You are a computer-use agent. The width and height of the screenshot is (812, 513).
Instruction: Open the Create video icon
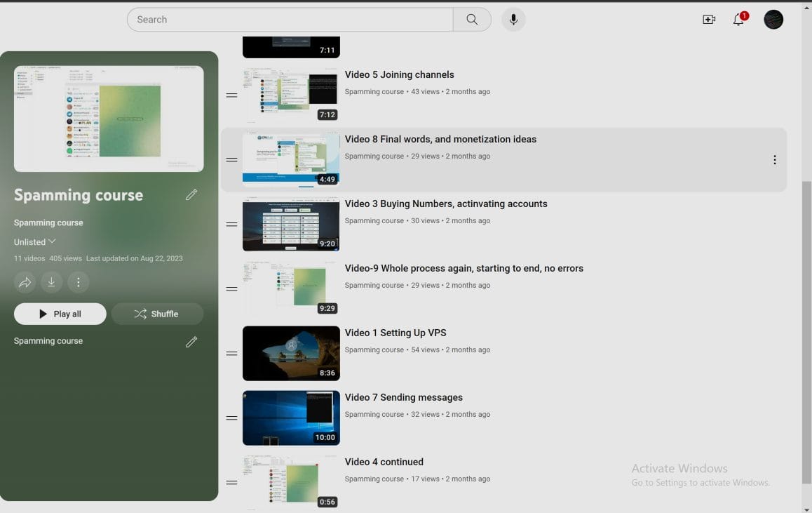coord(709,20)
